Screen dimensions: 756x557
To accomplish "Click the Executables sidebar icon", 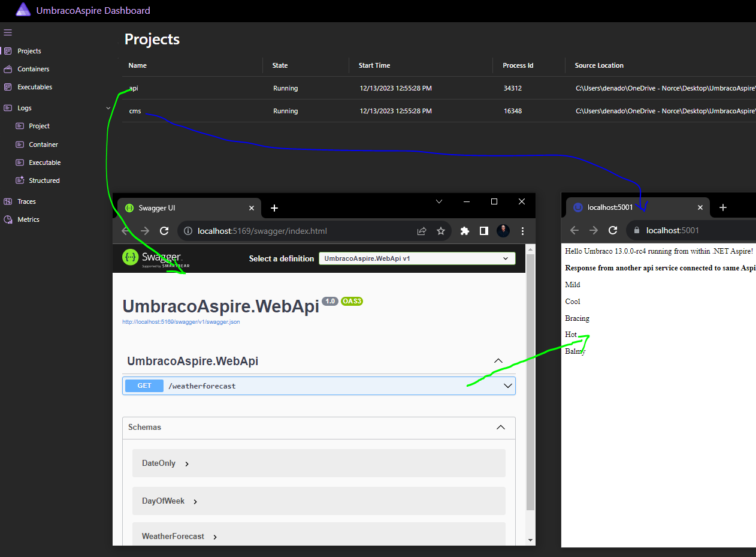I will 8,87.
